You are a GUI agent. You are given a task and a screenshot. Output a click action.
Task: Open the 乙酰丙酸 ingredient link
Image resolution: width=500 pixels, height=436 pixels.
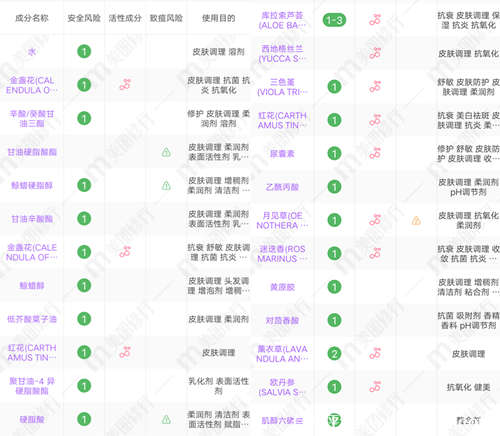(282, 187)
